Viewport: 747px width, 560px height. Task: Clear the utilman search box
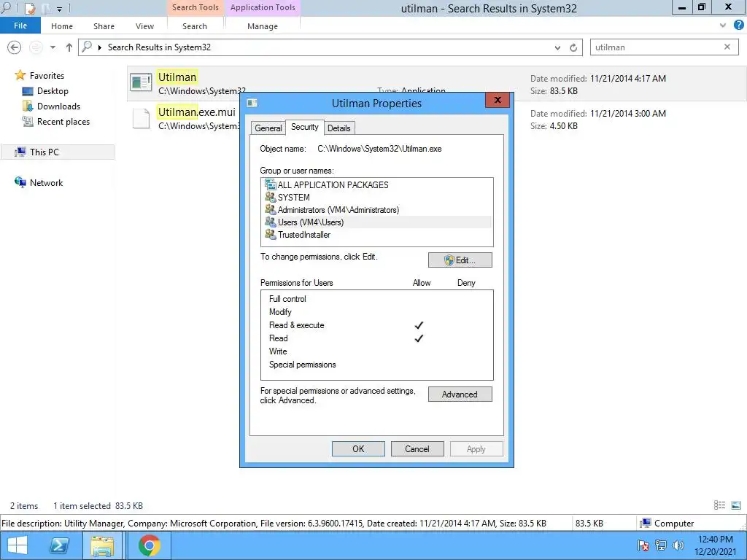click(x=727, y=47)
